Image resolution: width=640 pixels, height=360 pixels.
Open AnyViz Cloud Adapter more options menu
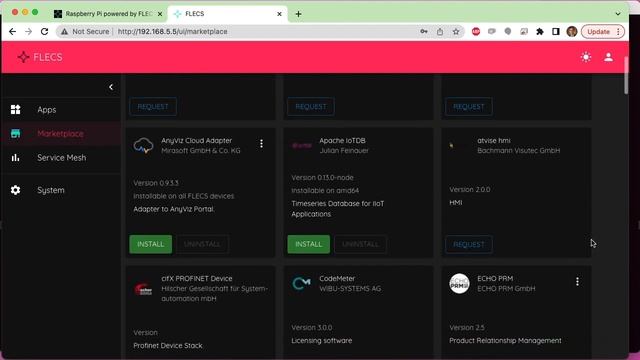pyautogui.click(x=262, y=144)
